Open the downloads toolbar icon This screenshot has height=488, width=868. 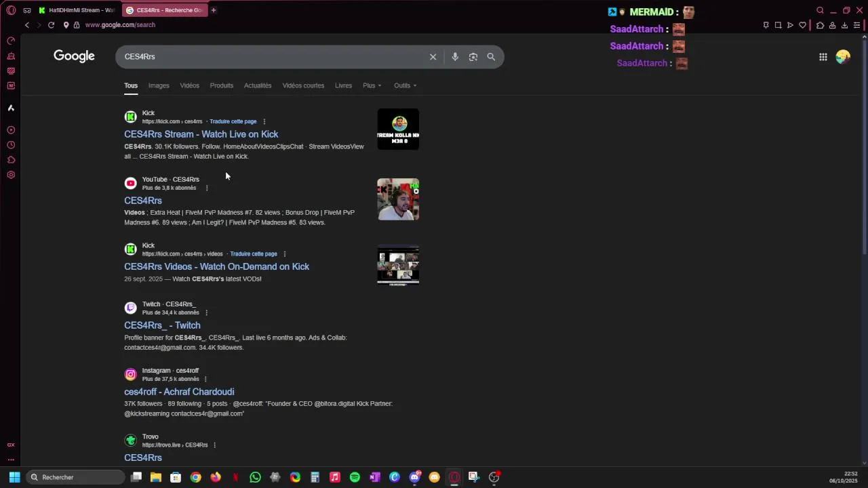point(844,25)
